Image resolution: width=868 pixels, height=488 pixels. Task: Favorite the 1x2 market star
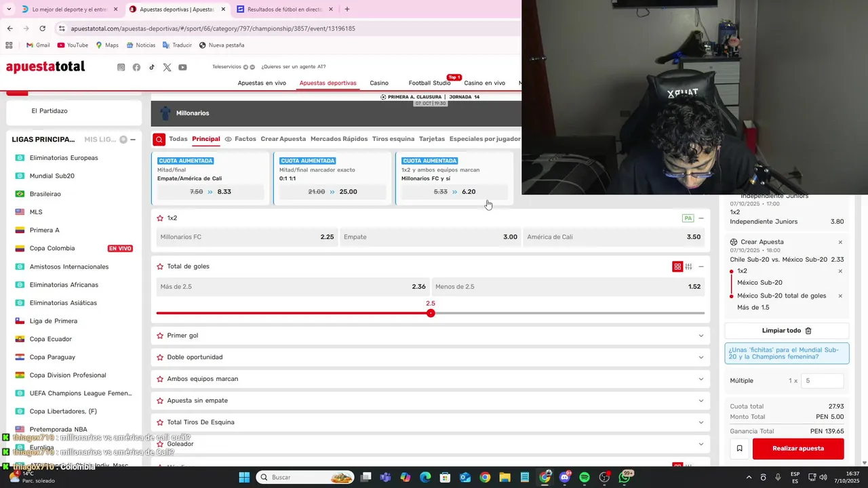coord(160,218)
